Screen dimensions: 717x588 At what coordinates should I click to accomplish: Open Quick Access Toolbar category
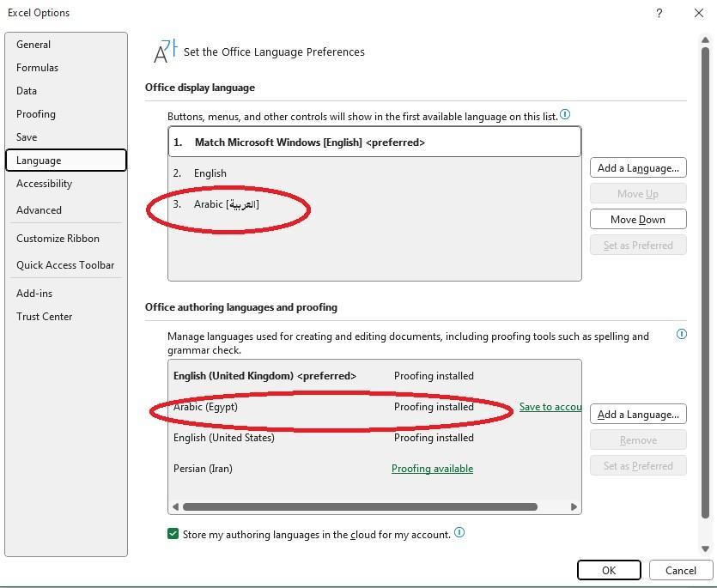coord(65,264)
